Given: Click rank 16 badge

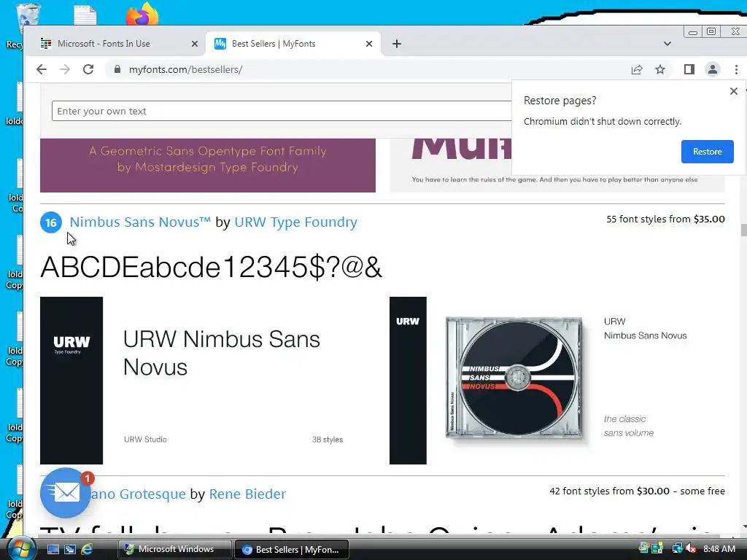Looking at the screenshot, I should point(51,222).
